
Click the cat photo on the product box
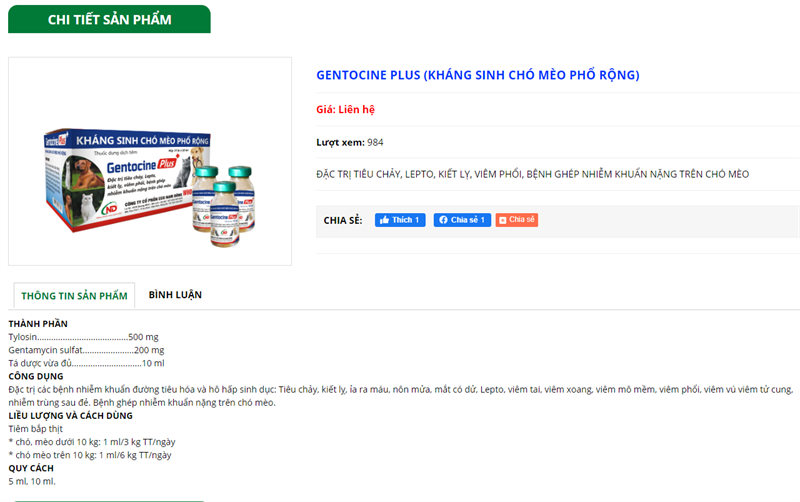(89, 207)
